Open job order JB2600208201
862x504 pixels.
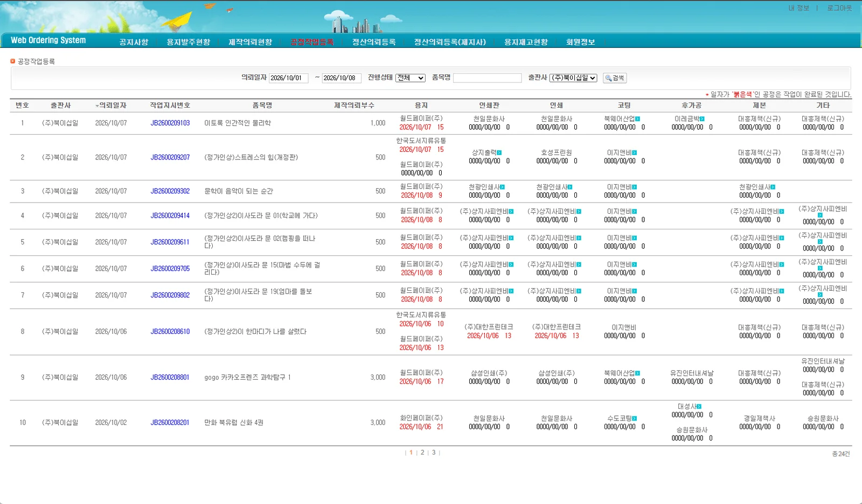[170, 423]
